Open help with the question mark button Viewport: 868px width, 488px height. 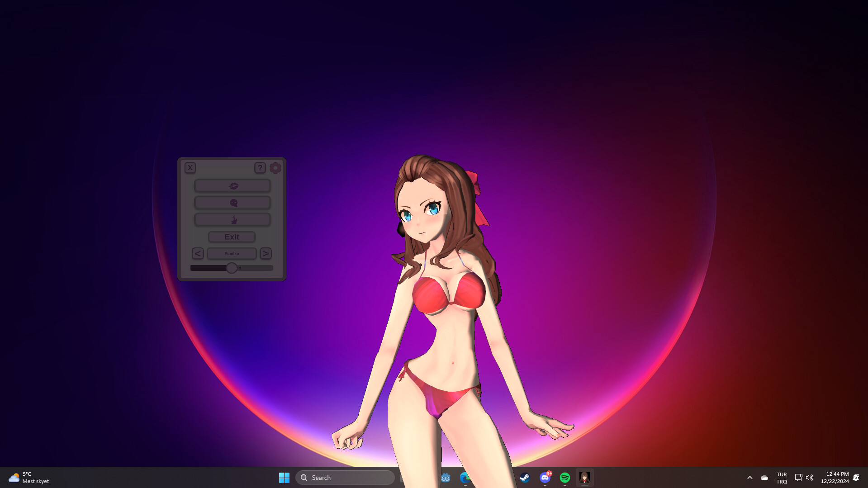point(260,168)
